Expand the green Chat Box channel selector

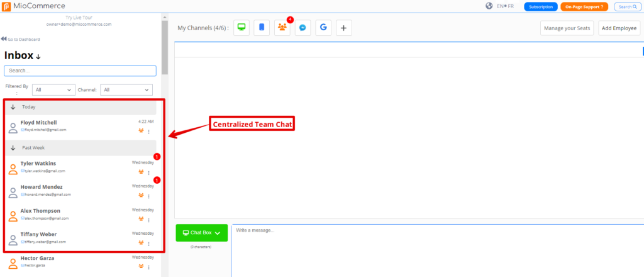pyautogui.click(x=202, y=232)
